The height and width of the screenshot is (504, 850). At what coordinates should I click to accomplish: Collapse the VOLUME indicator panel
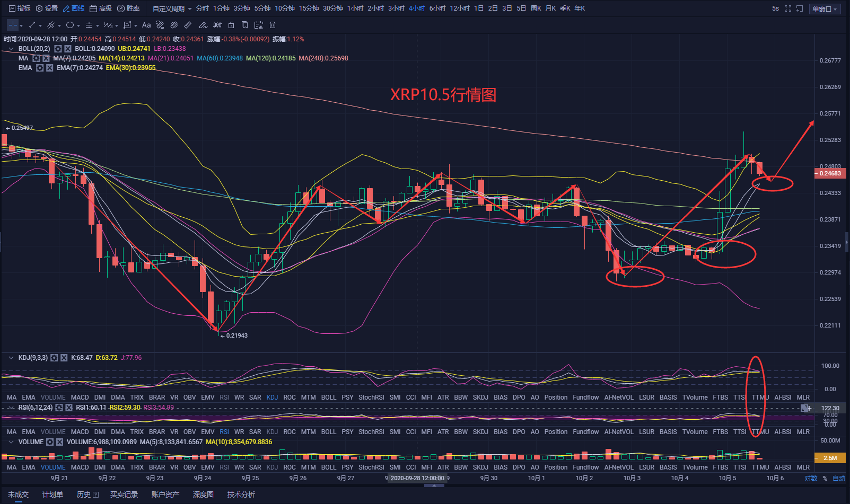11,442
